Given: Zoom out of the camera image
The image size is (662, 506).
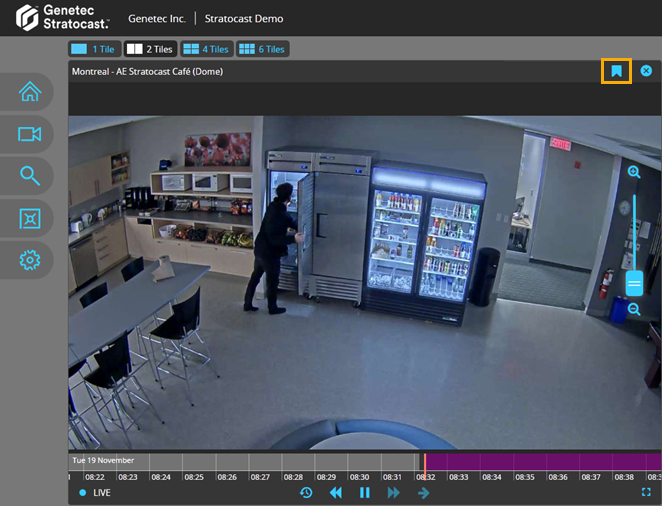Looking at the screenshot, I should point(634,309).
